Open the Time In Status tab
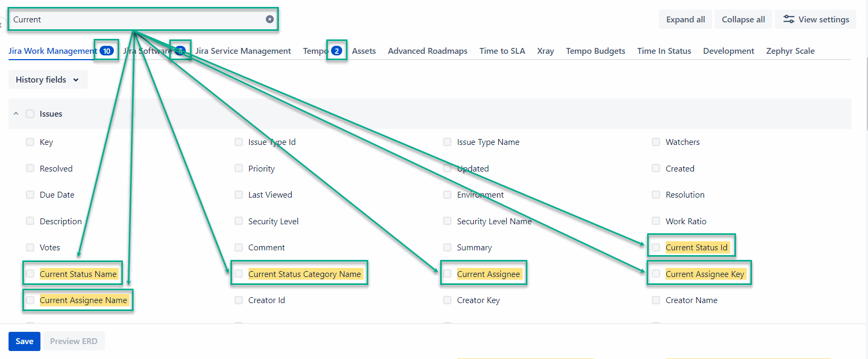This screenshot has width=868, height=359. (664, 51)
